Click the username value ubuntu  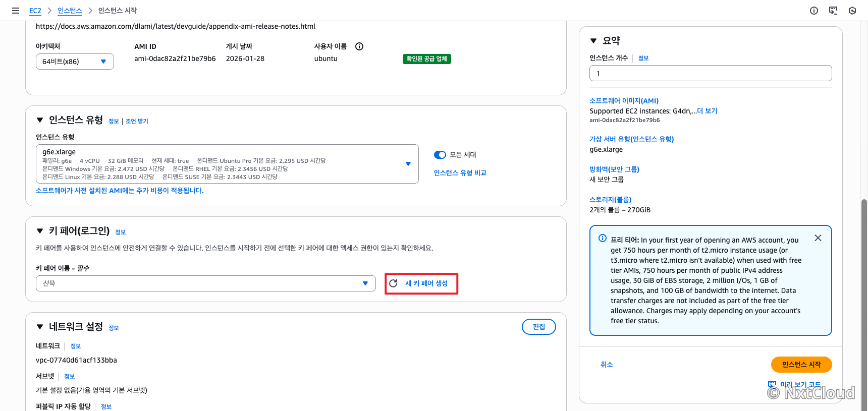326,58
